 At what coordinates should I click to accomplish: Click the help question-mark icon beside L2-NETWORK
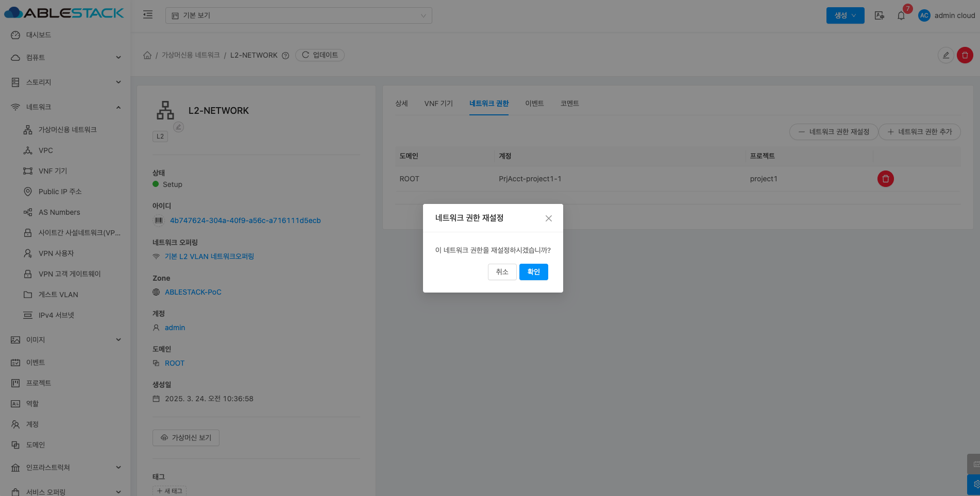point(285,56)
